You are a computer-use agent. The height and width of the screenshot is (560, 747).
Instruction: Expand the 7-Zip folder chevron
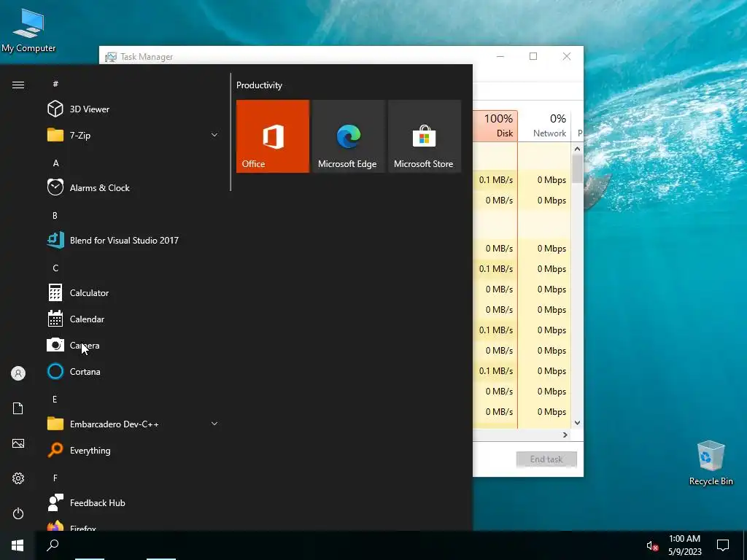(214, 135)
